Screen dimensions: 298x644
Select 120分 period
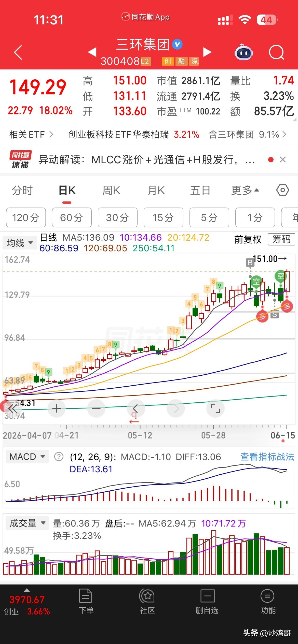pos(26,217)
